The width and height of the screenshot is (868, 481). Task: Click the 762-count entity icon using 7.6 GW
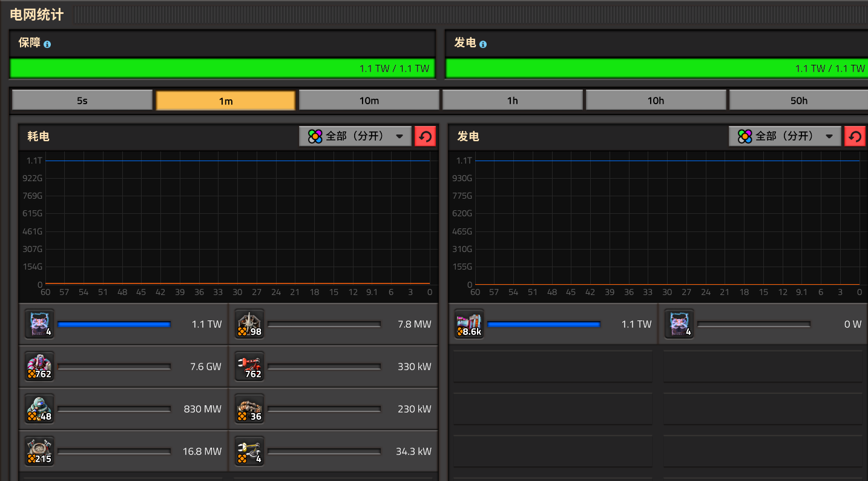coord(39,367)
